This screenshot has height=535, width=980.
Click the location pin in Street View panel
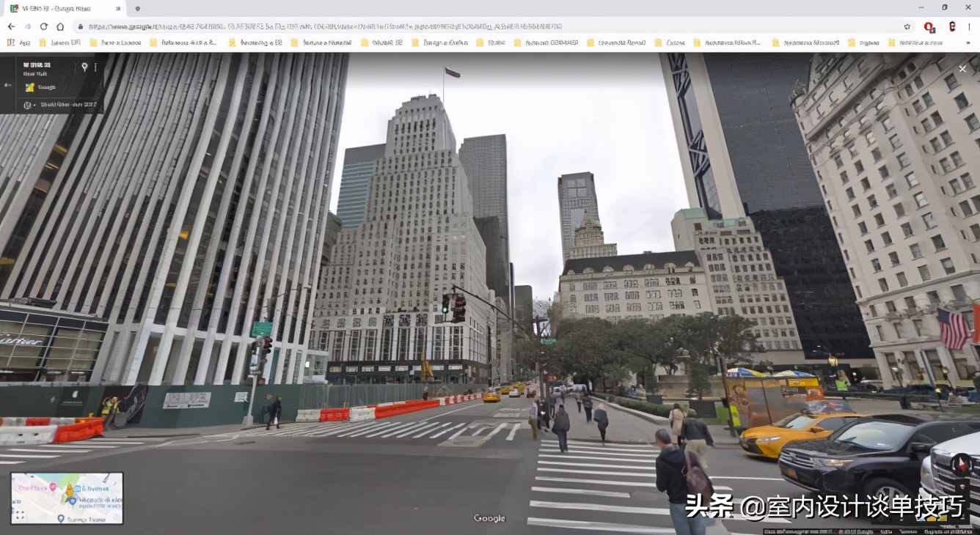click(84, 67)
